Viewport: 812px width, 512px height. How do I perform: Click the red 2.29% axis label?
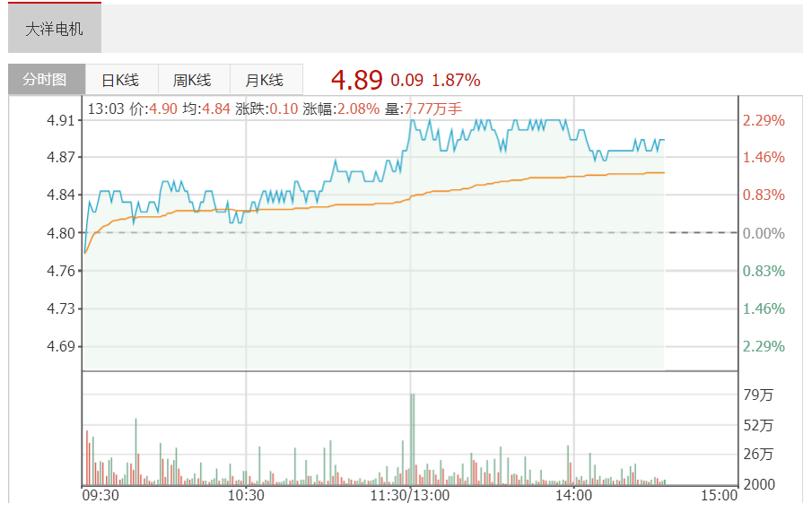(x=764, y=121)
